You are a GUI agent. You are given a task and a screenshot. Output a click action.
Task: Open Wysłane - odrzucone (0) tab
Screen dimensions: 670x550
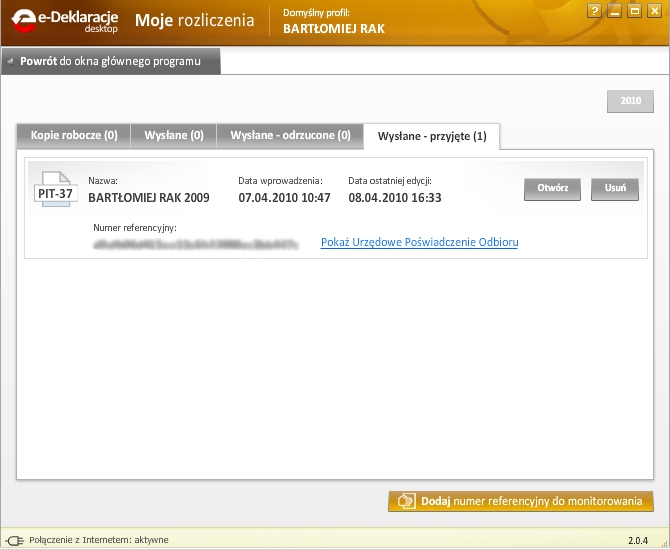290,135
